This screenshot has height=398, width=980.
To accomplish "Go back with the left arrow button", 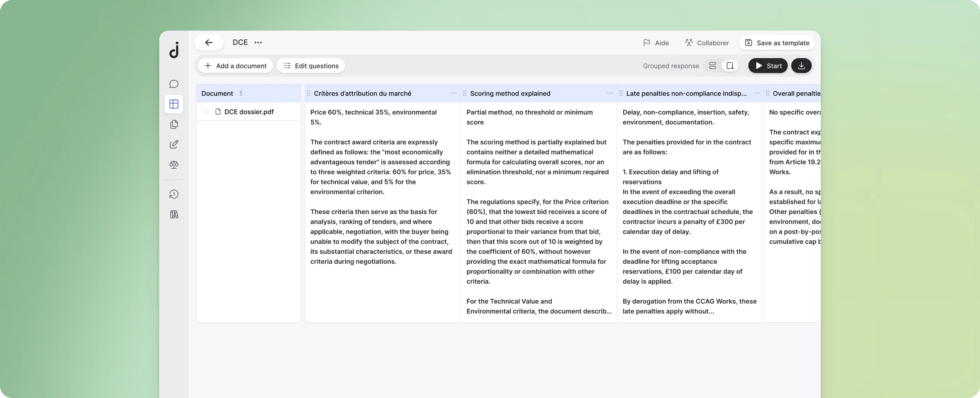I will [209, 42].
